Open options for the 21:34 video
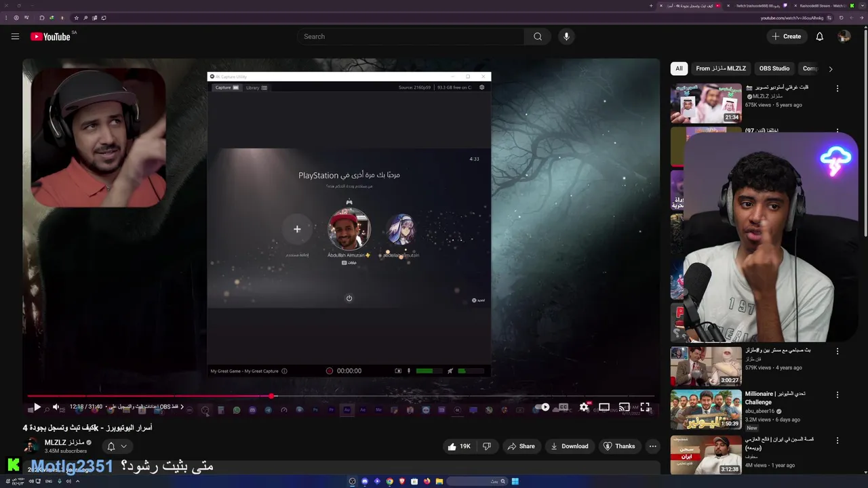The image size is (868, 488). [837, 88]
